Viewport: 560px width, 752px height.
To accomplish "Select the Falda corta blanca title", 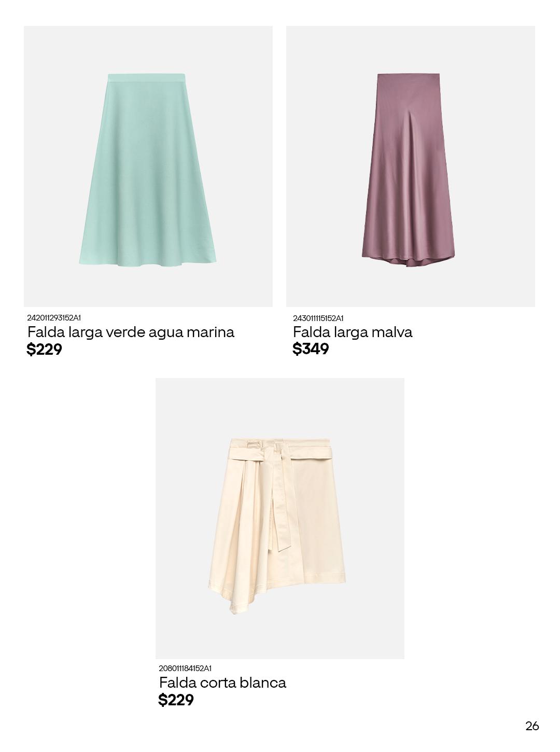I will click(x=222, y=683).
